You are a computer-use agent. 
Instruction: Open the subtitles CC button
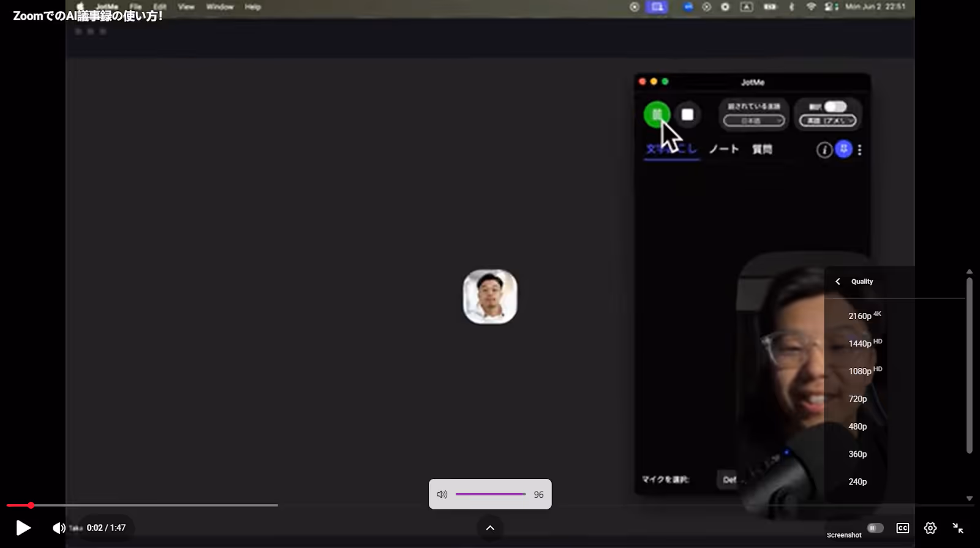[x=903, y=528]
